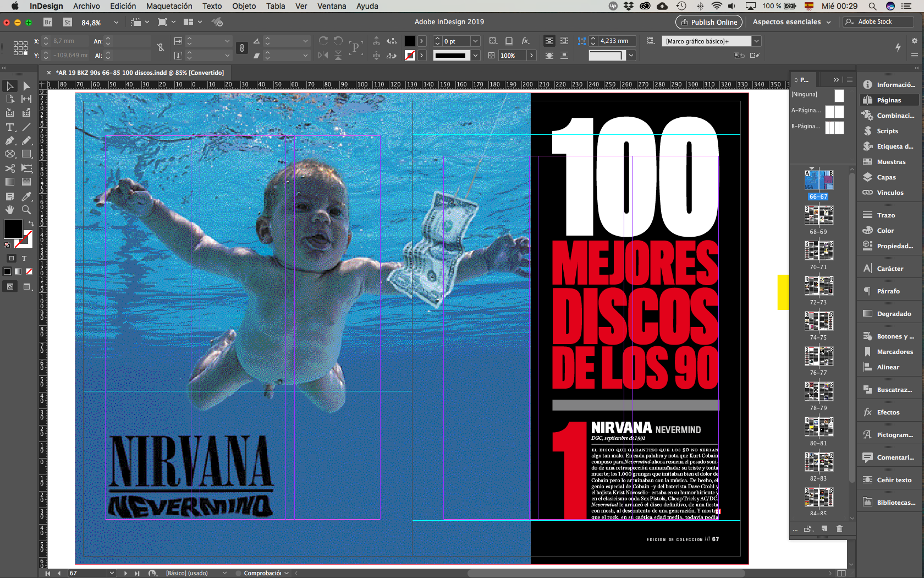This screenshot has height=578, width=924.
Task: Select the Eyedropper tool
Action: coord(26,197)
